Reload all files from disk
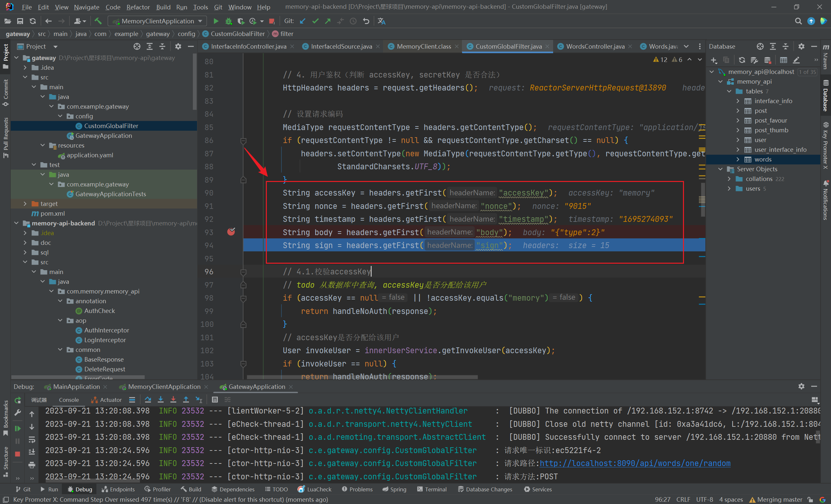This screenshot has height=504, width=831. [x=33, y=21]
